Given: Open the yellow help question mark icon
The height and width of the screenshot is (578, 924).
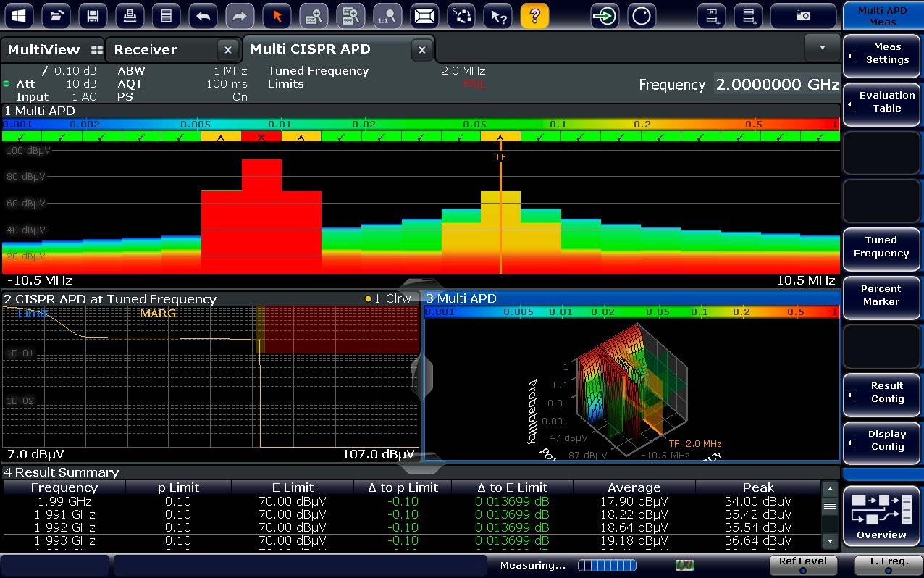Looking at the screenshot, I should pos(534,15).
